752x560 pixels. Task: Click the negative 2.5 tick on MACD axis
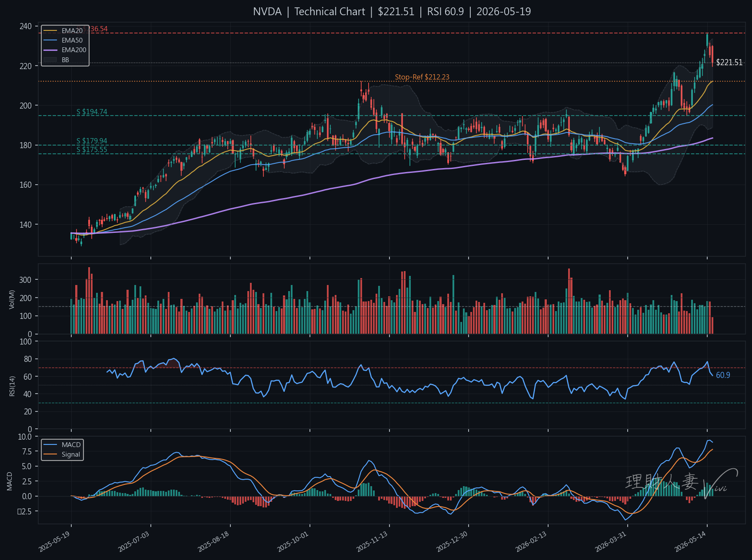click(x=24, y=511)
